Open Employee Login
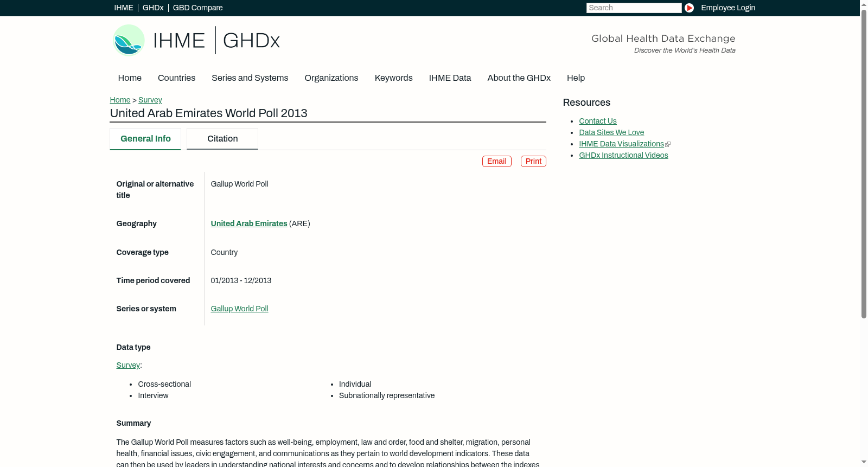Viewport: 868px width, 467px height. [728, 8]
